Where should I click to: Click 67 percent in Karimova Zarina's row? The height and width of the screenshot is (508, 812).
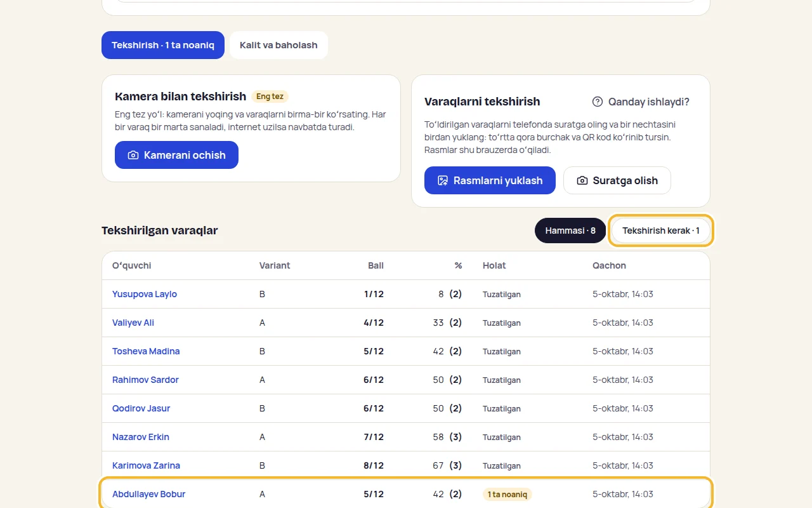point(438,465)
